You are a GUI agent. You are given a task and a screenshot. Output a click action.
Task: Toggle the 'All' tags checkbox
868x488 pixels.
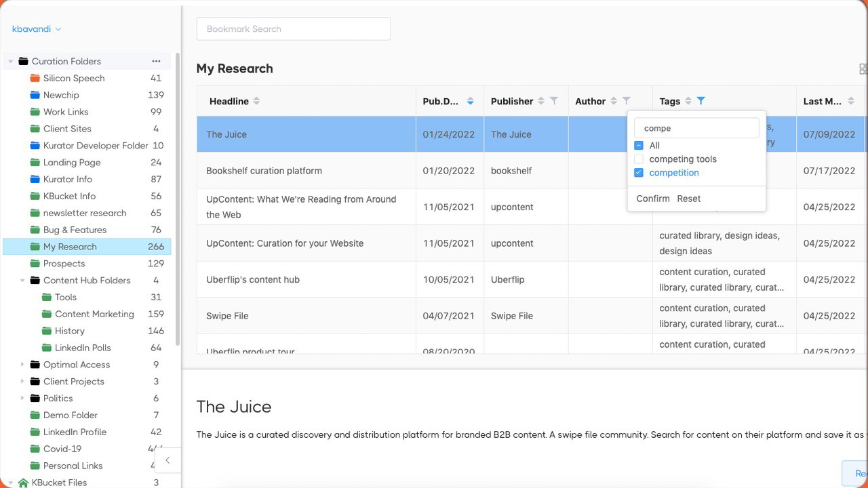(639, 146)
